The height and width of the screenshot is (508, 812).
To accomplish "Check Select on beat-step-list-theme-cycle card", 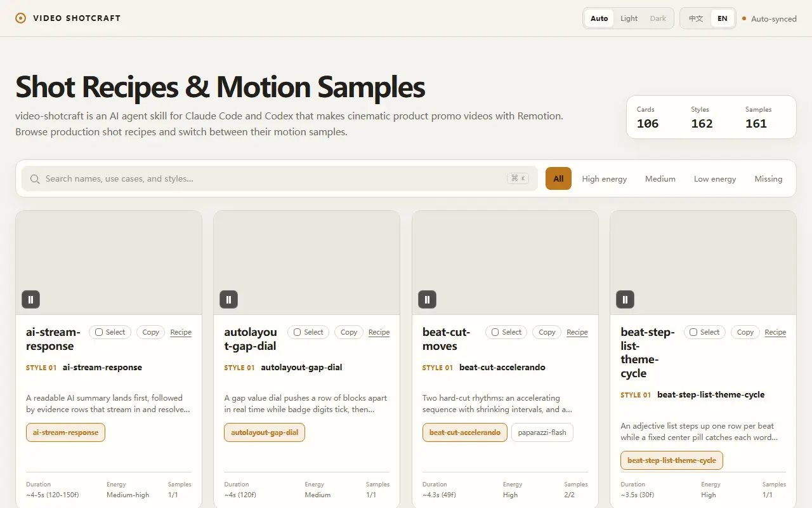I will tap(693, 332).
